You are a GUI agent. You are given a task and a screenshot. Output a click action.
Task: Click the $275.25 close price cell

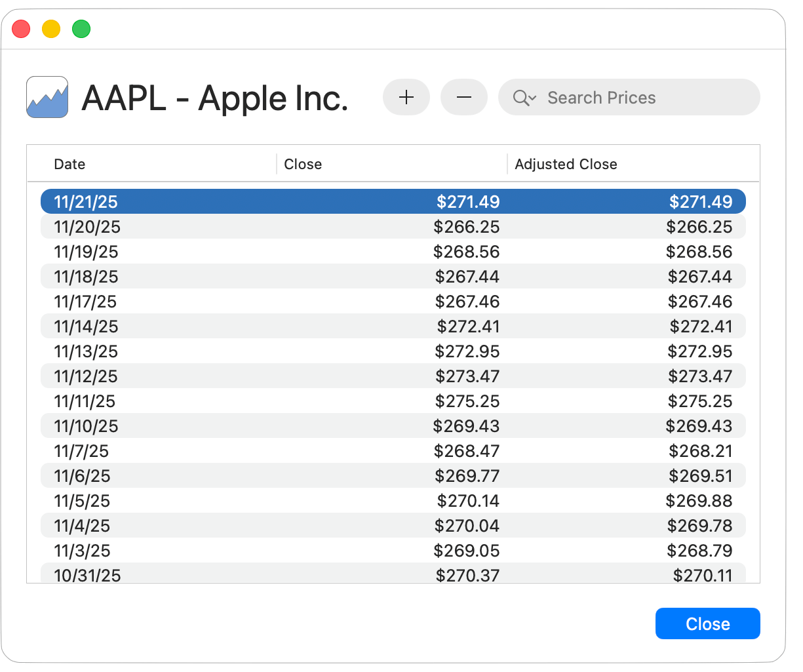[467, 401]
